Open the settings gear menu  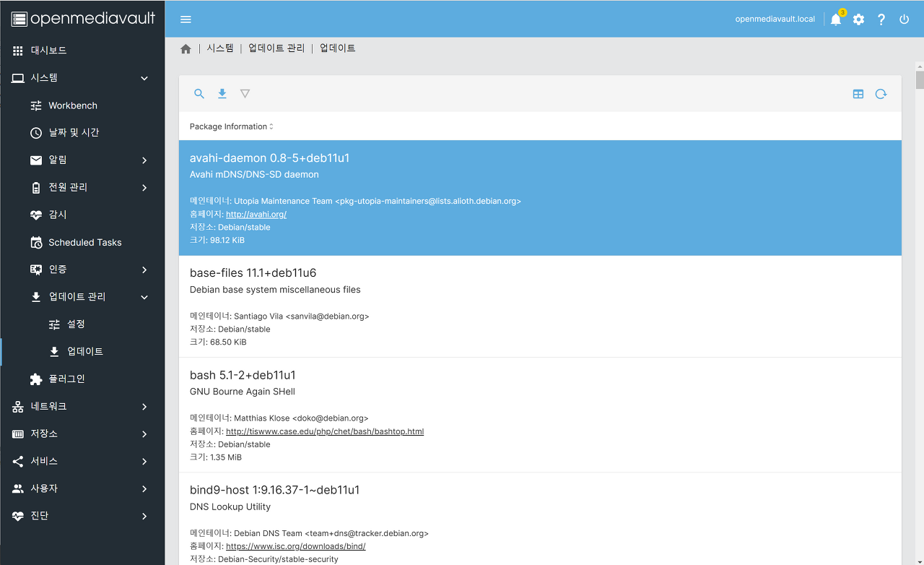(858, 20)
